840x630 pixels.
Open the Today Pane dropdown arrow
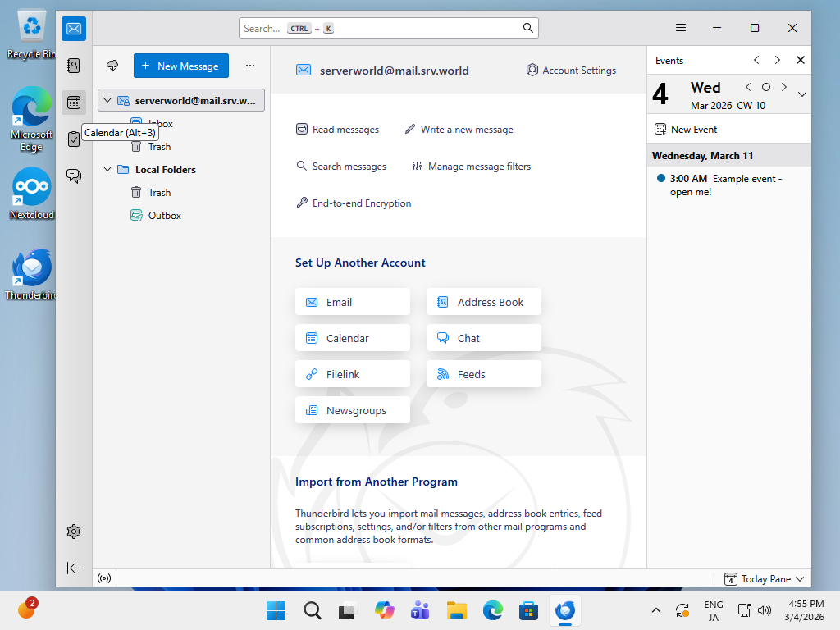[801, 579]
